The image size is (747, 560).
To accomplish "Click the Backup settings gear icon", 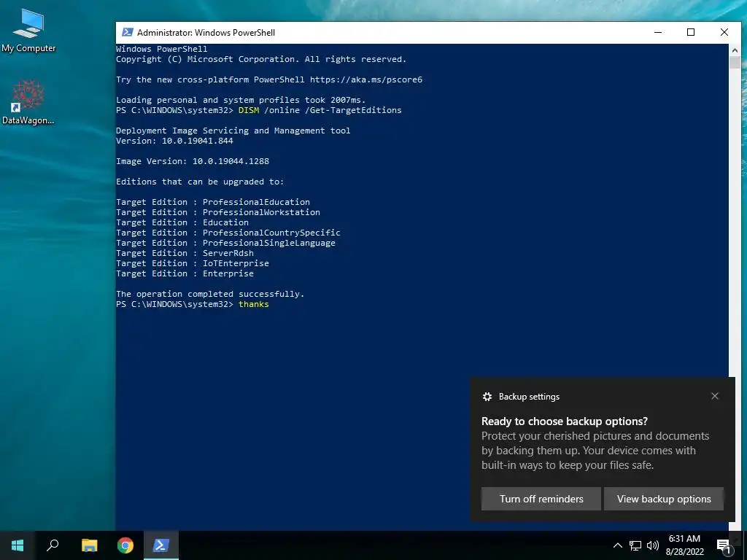I will click(487, 397).
